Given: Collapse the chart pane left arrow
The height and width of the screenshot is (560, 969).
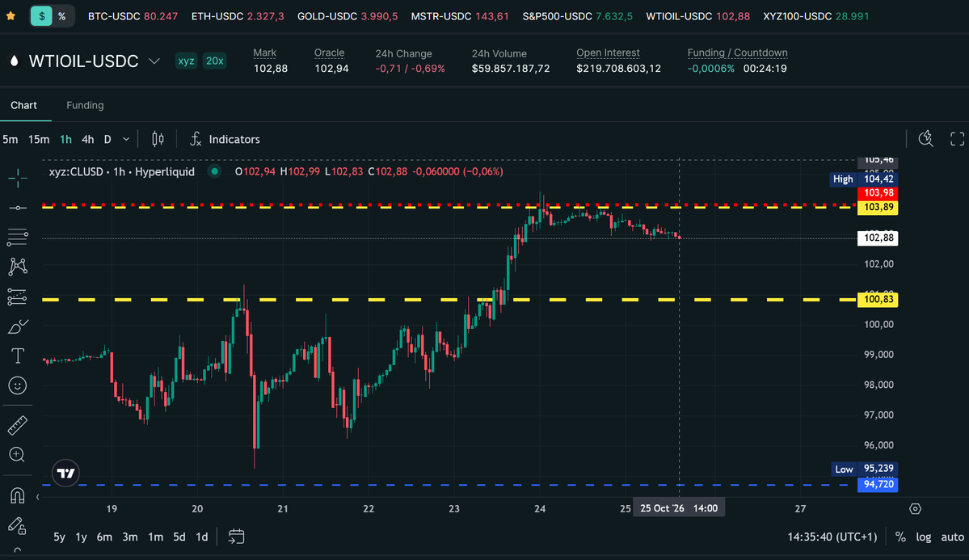Looking at the screenshot, I should [38, 497].
